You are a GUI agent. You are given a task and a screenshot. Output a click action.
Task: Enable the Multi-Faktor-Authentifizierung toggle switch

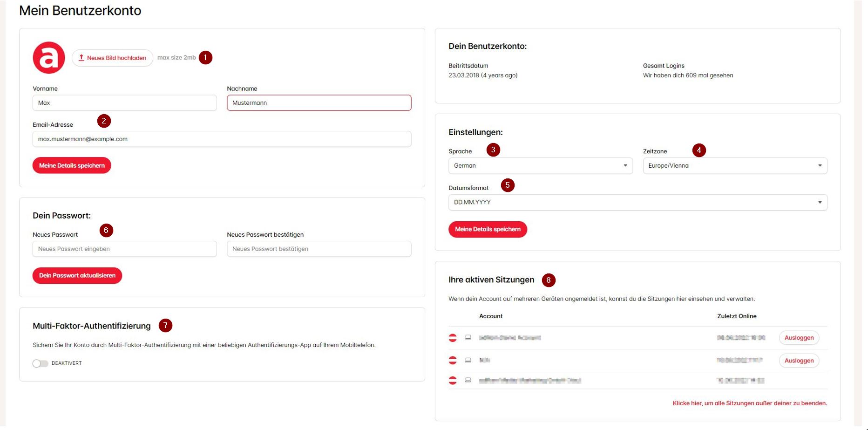tap(41, 363)
